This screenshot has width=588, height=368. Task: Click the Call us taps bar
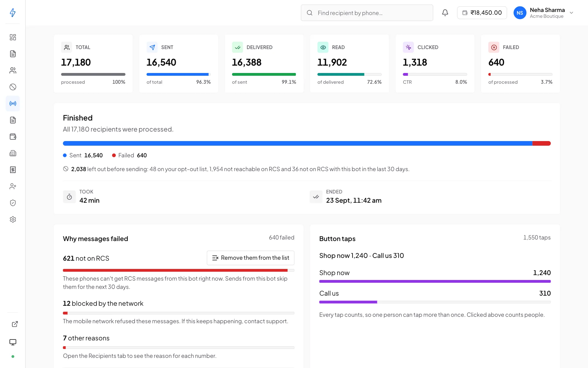coord(435,302)
